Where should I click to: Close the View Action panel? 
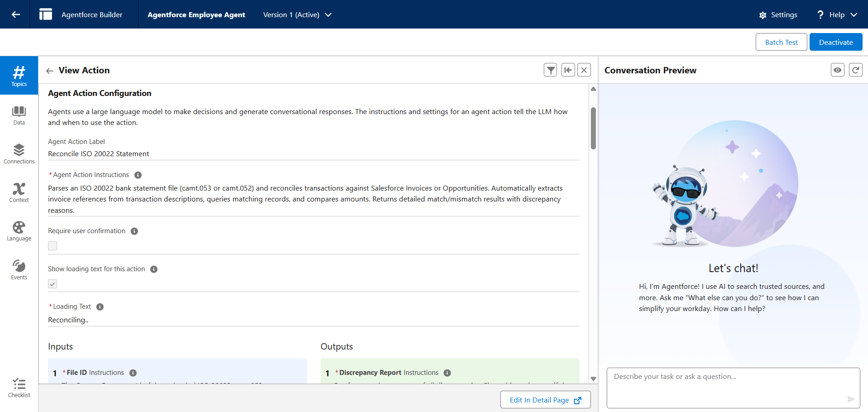pos(584,70)
